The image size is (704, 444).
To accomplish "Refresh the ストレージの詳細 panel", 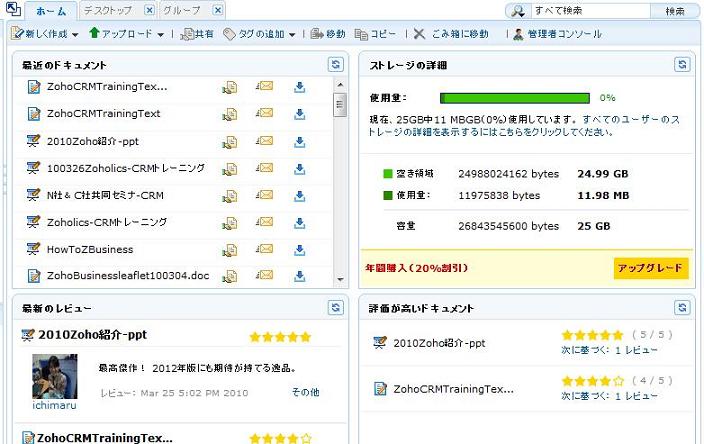I will pyautogui.click(x=682, y=65).
